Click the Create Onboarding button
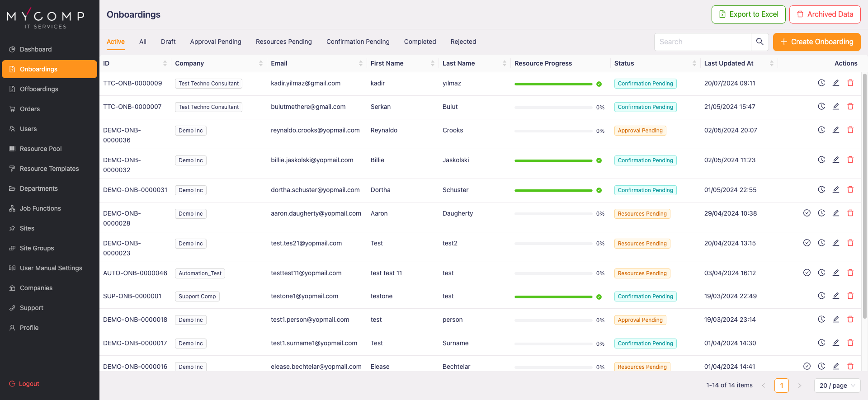This screenshot has width=868, height=400. pyautogui.click(x=816, y=42)
